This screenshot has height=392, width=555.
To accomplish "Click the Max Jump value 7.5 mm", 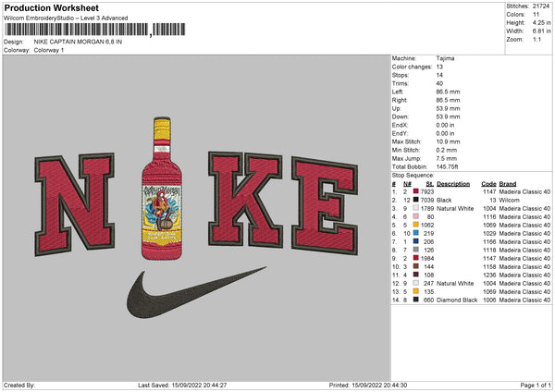I will (x=447, y=158).
